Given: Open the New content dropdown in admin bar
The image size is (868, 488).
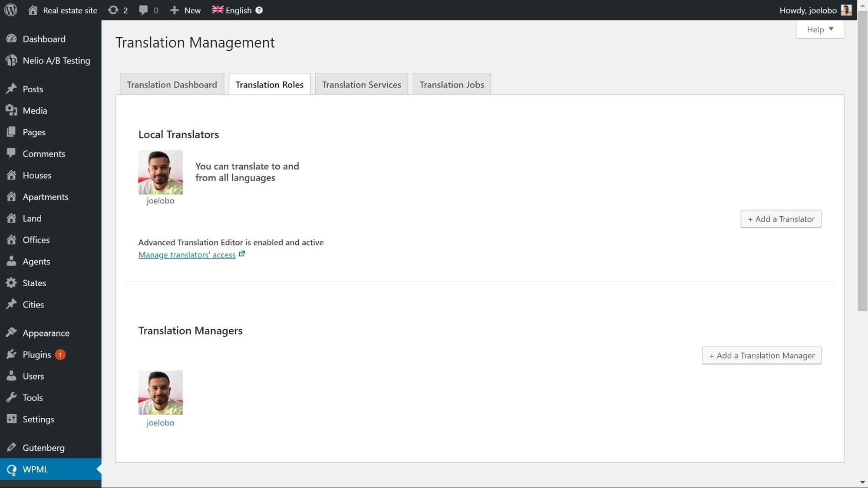Looking at the screenshot, I should 185,10.
